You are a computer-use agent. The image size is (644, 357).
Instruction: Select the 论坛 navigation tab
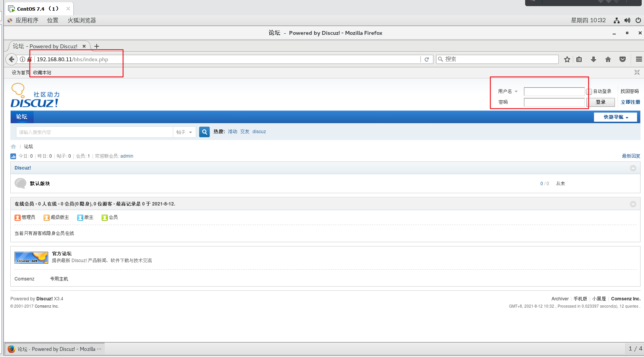(22, 117)
